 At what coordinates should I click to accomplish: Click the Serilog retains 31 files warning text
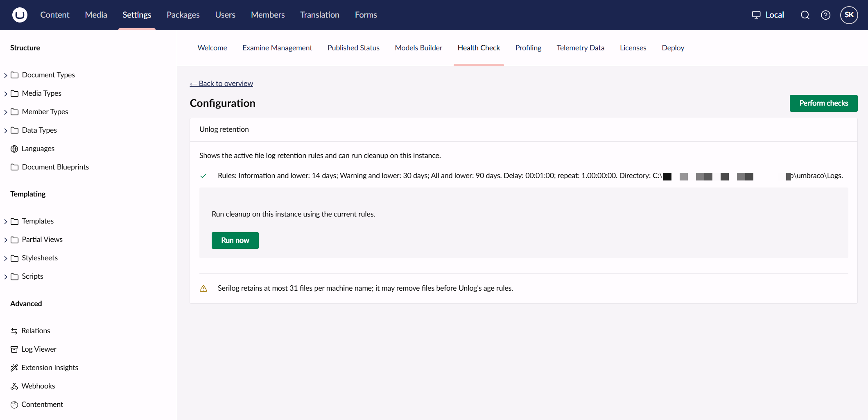point(365,288)
